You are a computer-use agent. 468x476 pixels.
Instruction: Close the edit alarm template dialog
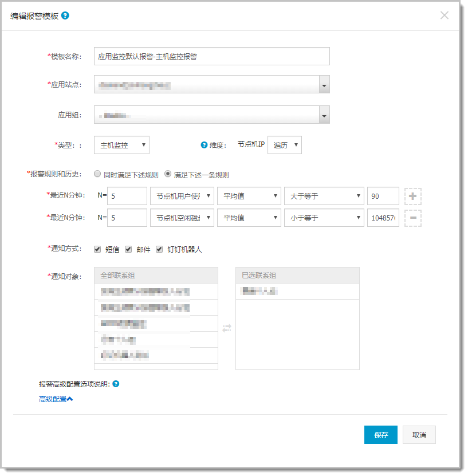pos(445,15)
